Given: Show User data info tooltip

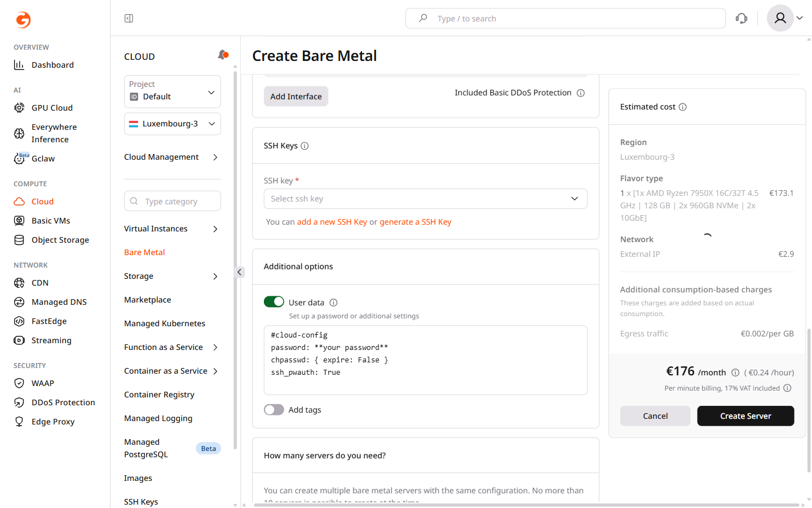Looking at the screenshot, I should (333, 303).
